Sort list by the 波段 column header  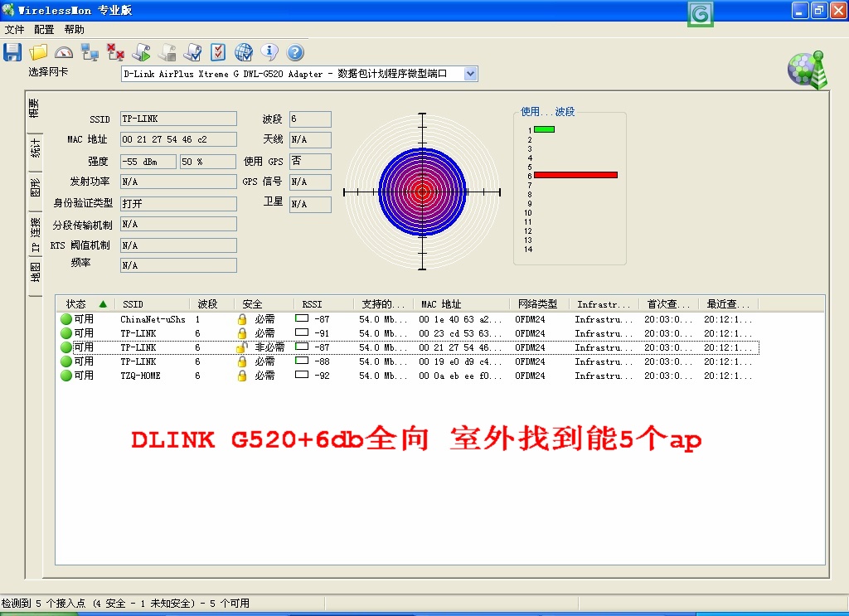pyautogui.click(x=211, y=304)
